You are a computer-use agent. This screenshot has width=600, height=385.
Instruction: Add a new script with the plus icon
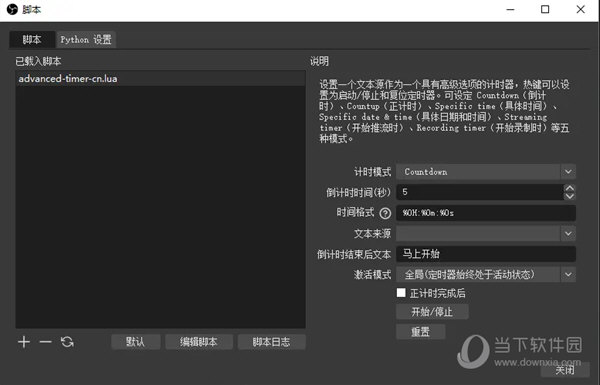24,342
